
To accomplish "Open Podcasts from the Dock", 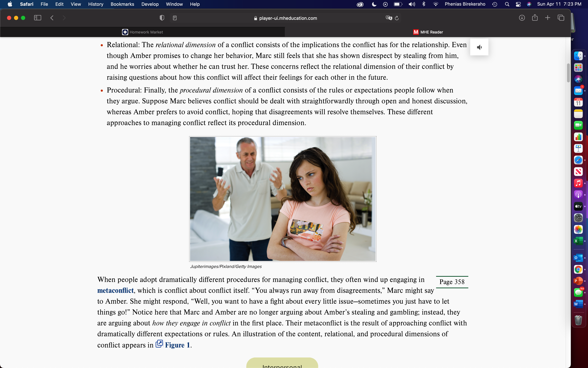I will point(578,195).
